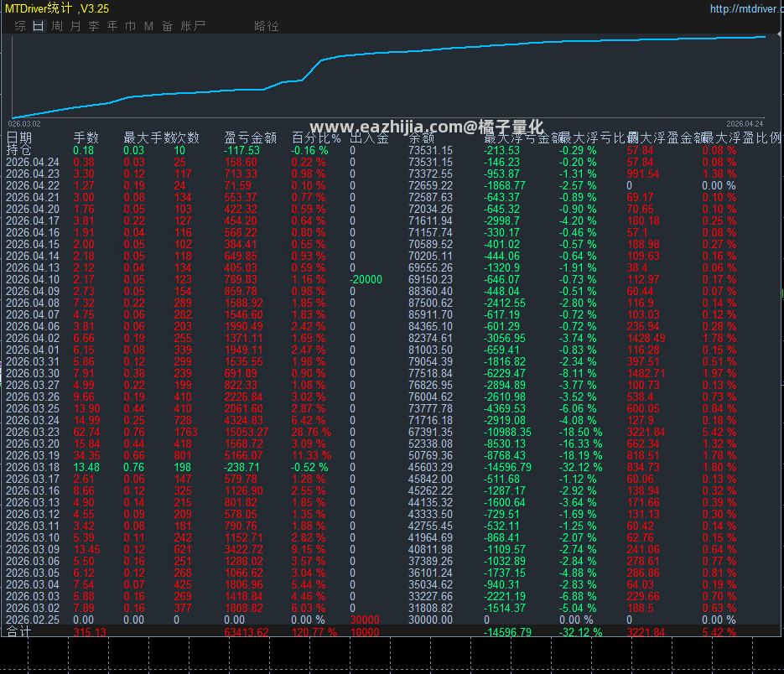The width and height of the screenshot is (784, 674).
Task: Switch to the 综 summary tab
Action: (x=20, y=26)
